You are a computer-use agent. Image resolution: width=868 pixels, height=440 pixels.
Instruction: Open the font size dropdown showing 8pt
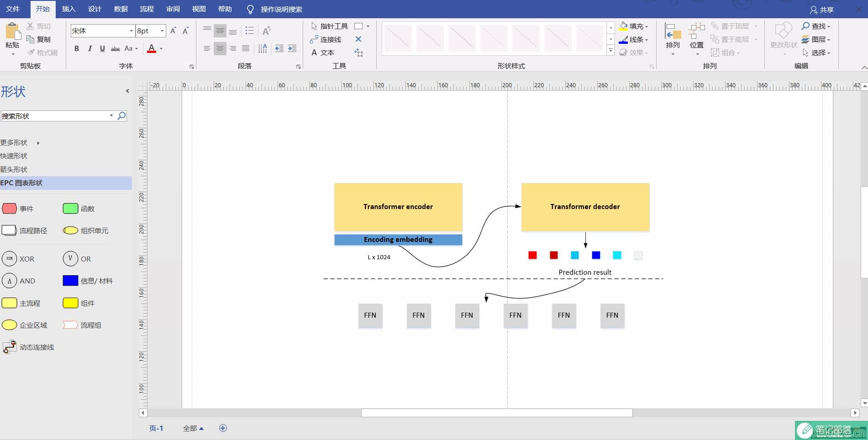[162, 31]
